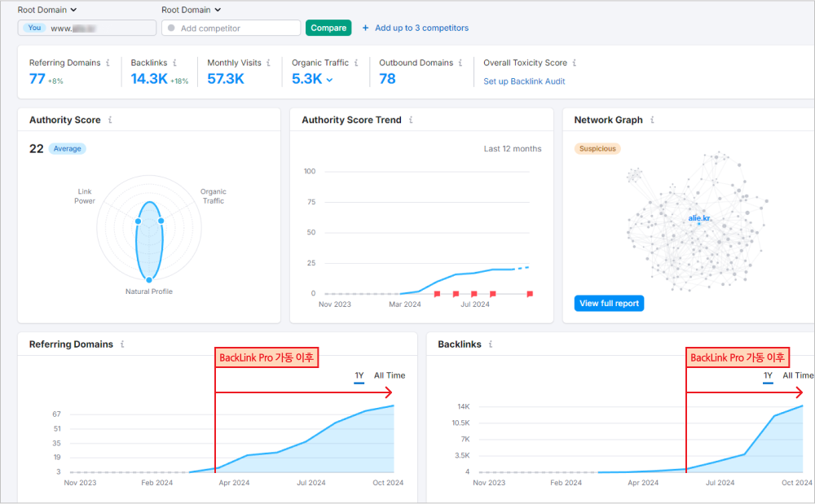Click View full report button
Screen dimensions: 815x504
(609, 303)
